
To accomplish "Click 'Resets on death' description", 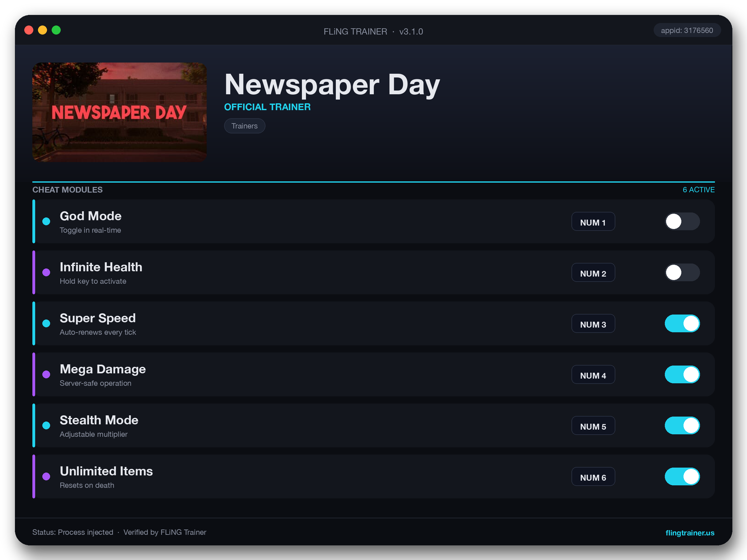I will tap(87, 485).
